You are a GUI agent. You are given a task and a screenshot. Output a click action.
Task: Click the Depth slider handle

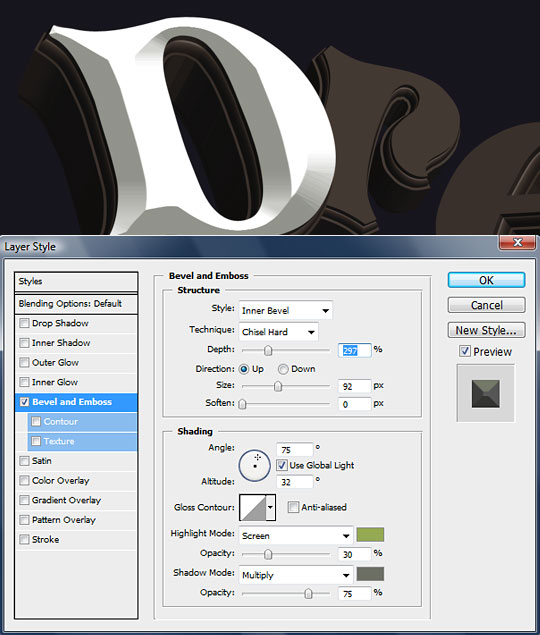coord(268,350)
